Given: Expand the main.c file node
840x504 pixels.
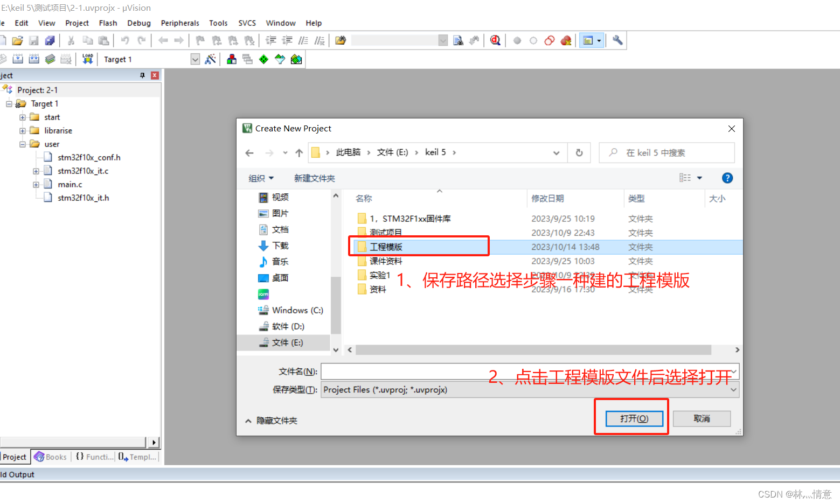Looking at the screenshot, I should (x=36, y=185).
